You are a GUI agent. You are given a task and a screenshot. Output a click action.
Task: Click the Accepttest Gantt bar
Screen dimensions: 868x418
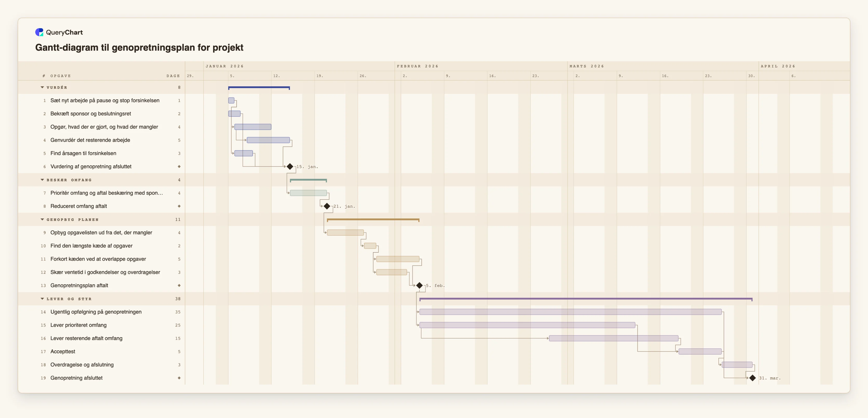(700, 352)
